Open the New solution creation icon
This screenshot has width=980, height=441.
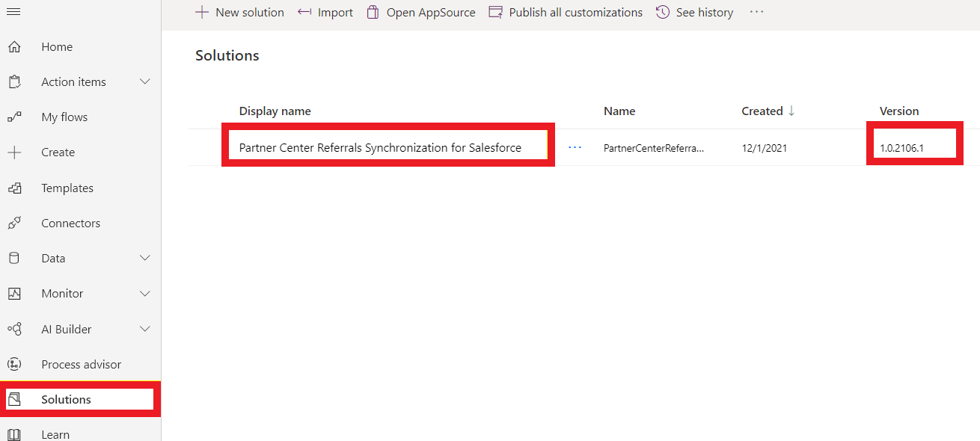pos(200,12)
